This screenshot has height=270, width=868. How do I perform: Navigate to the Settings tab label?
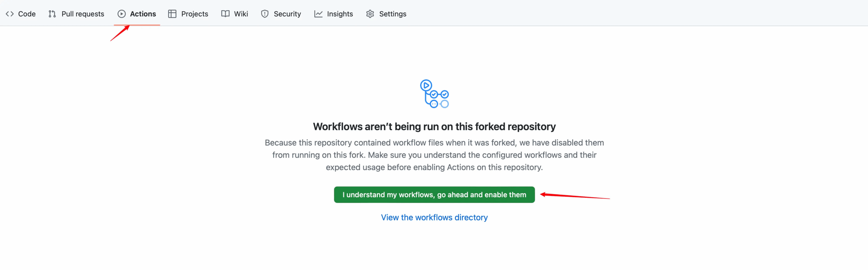tap(393, 14)
